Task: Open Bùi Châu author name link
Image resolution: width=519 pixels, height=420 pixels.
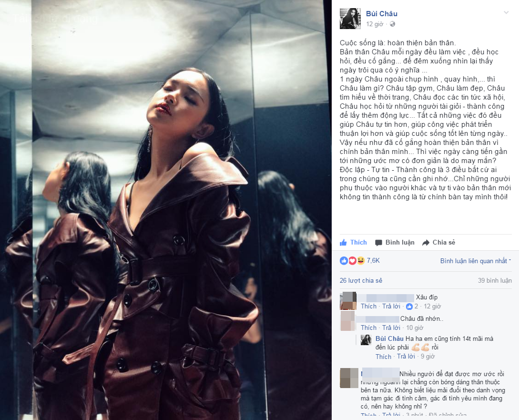Action: [382, 13]
